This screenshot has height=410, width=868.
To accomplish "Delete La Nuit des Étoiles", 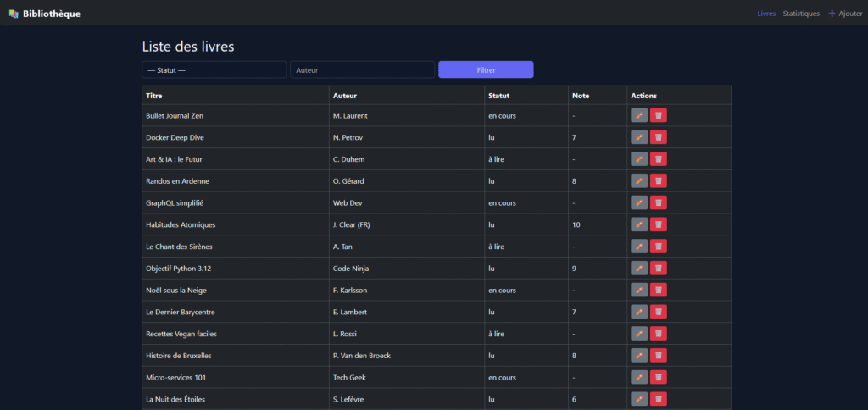I will click(658, 399).
